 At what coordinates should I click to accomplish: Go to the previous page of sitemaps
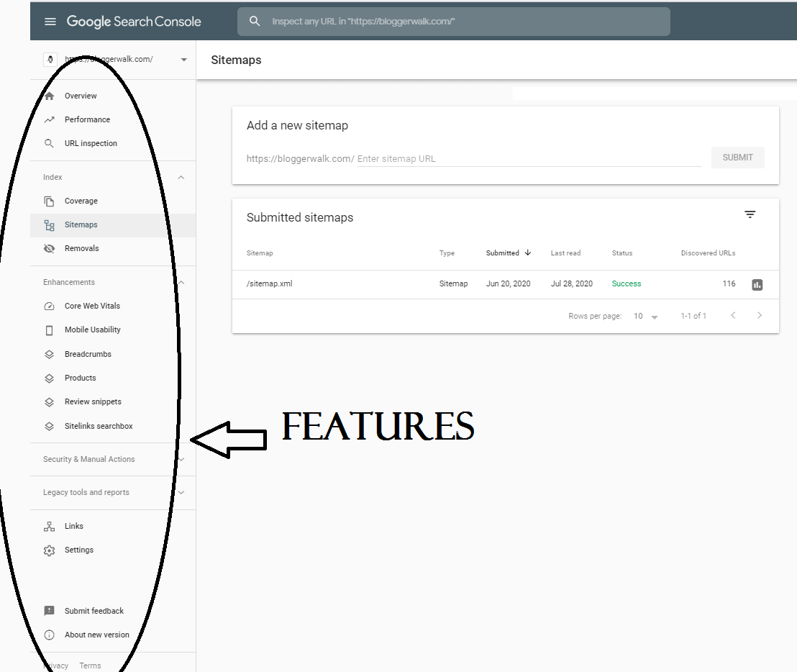coord(733,316)
